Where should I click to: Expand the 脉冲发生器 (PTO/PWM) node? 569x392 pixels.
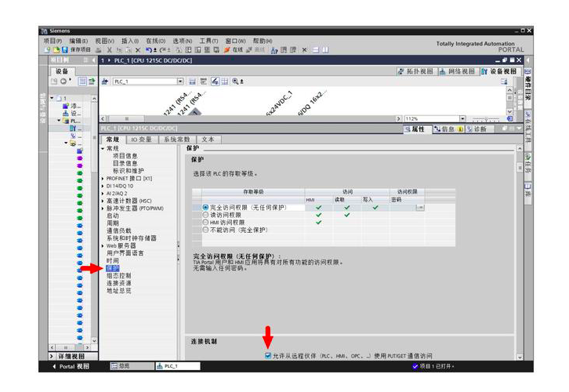click(x=103, y=209)
